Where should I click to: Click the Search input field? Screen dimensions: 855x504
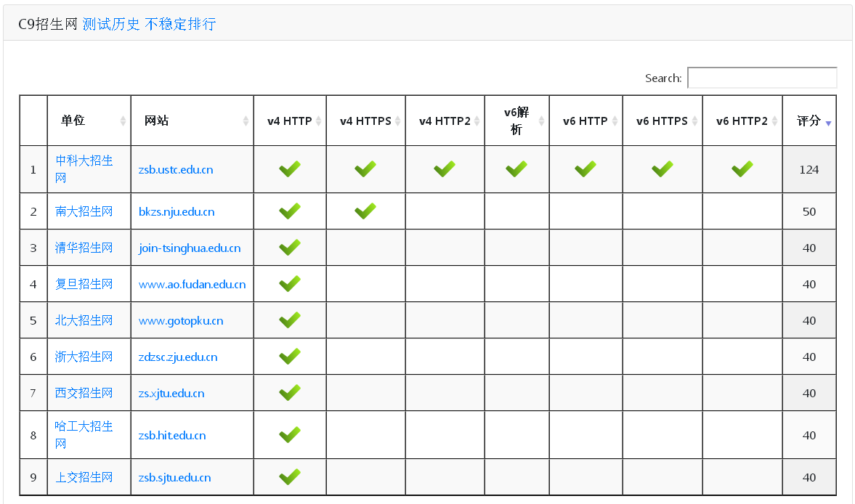coord(762,78)
